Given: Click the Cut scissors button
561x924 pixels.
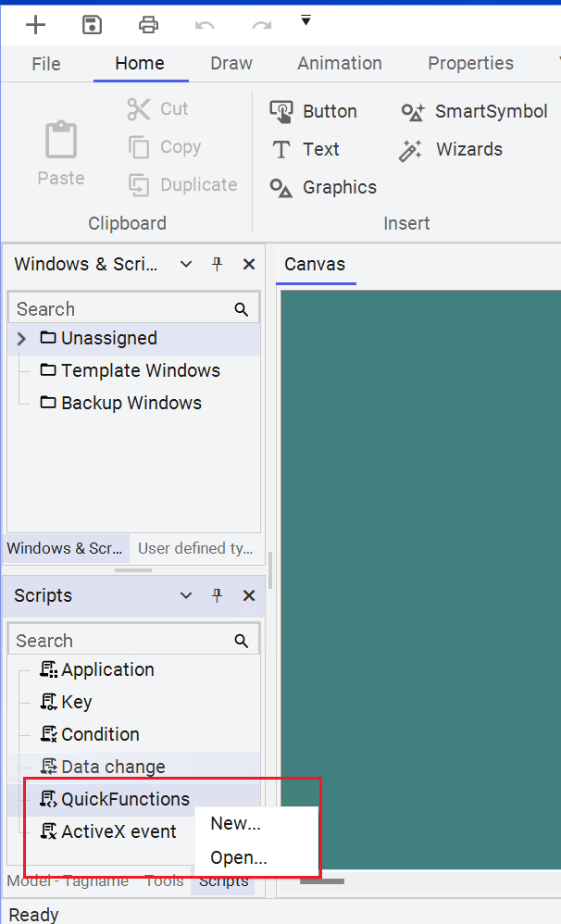Looking at the screenshot, I should pos(158,109).
